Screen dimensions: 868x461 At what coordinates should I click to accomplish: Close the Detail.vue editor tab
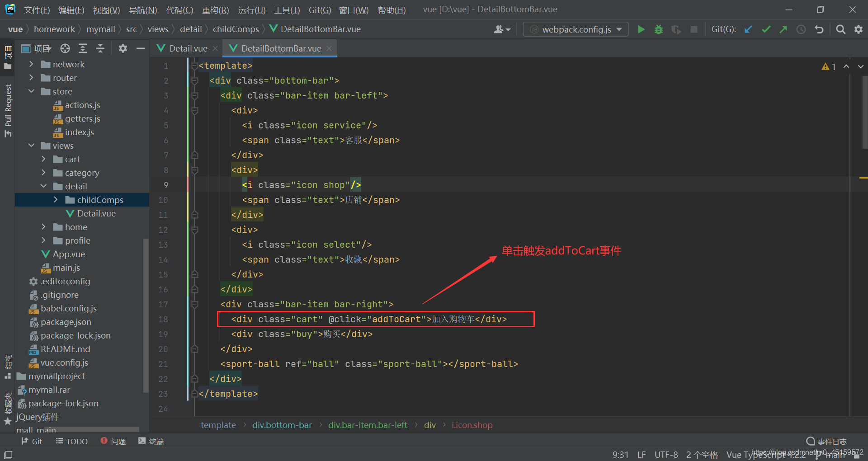coord(215,48)
